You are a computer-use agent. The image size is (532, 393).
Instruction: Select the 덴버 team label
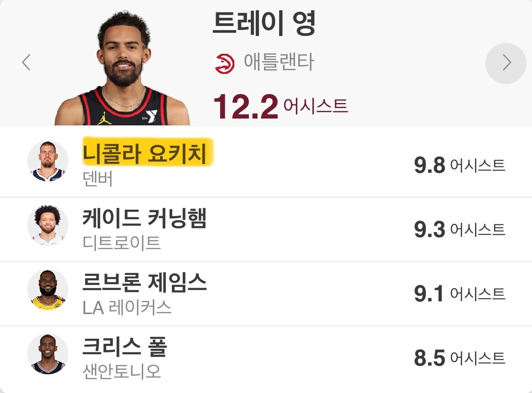(98, 179)
